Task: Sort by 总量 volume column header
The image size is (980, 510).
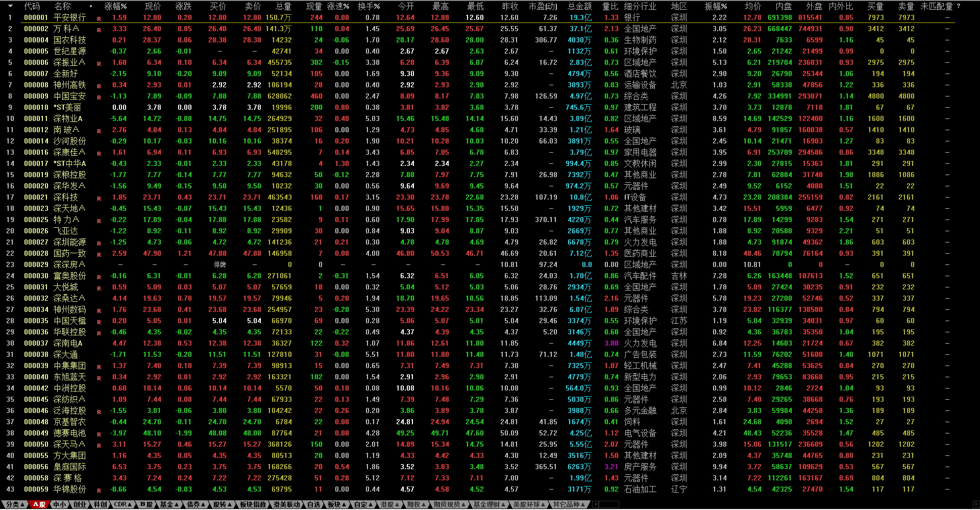Action: [x=283, y=6]
